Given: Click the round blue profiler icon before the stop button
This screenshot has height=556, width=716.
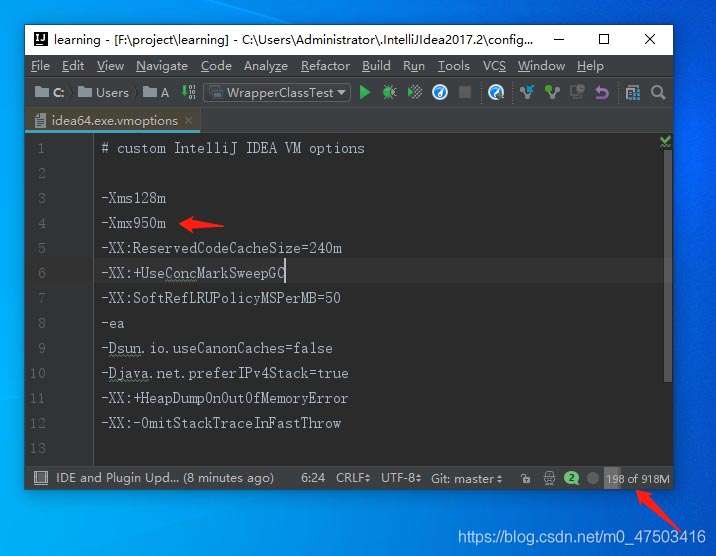Looking at the screenshot, I should 440,93.
